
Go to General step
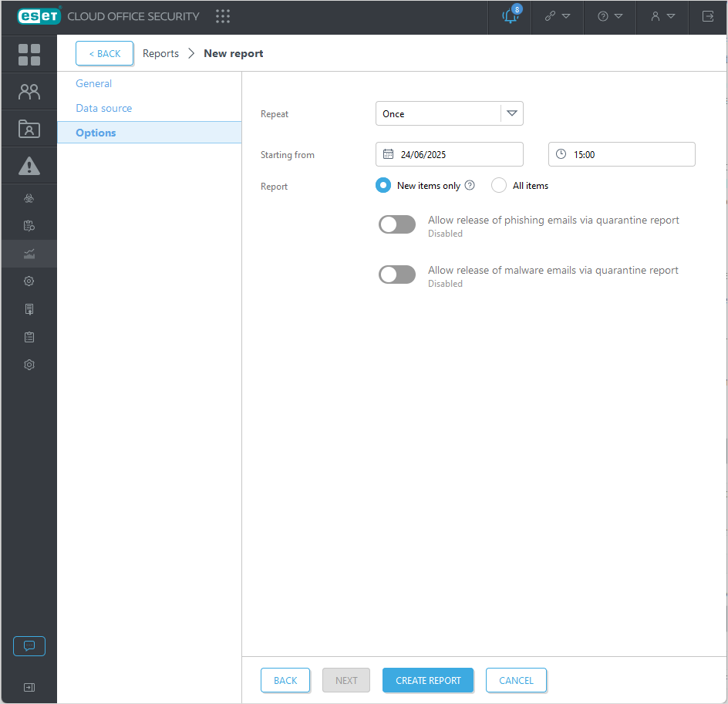(94, 83)
